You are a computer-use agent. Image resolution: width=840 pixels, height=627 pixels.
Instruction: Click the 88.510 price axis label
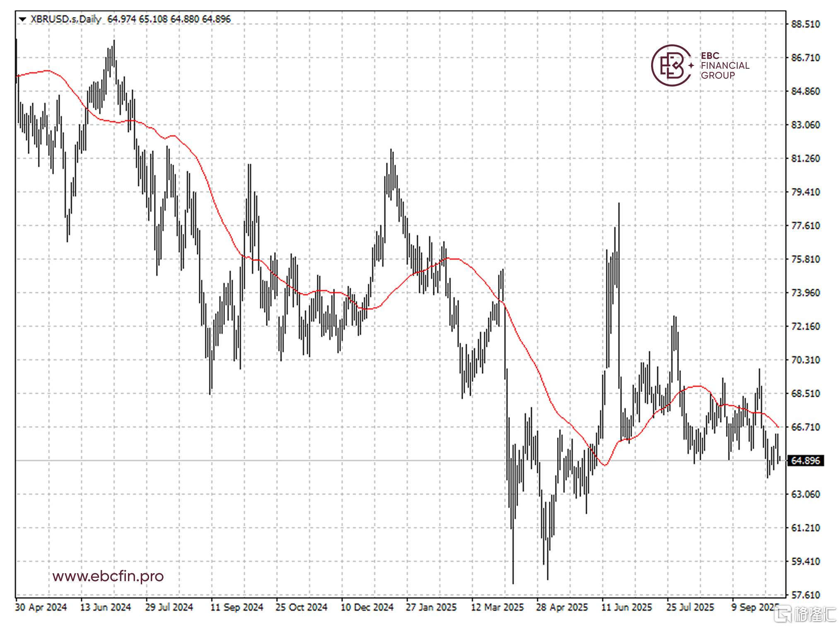tap(805, 24)
